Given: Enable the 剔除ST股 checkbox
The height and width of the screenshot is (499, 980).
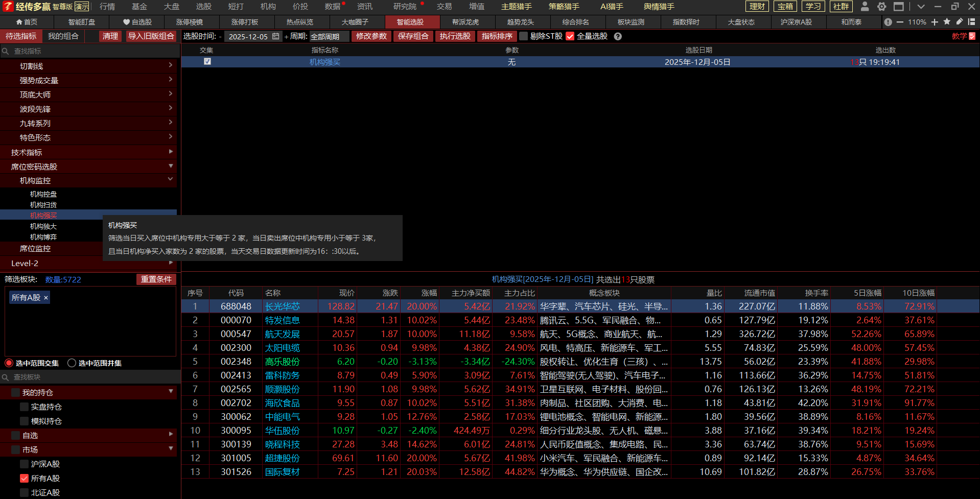Looking at the screenshot, I should click(x=523, y=36).
